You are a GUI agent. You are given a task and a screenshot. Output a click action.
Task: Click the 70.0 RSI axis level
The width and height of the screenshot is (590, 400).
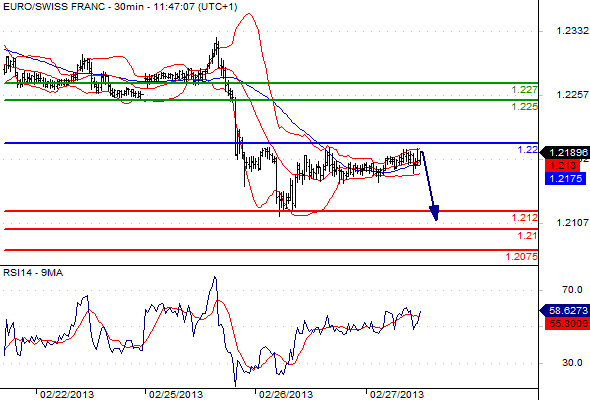pos(572,290)
